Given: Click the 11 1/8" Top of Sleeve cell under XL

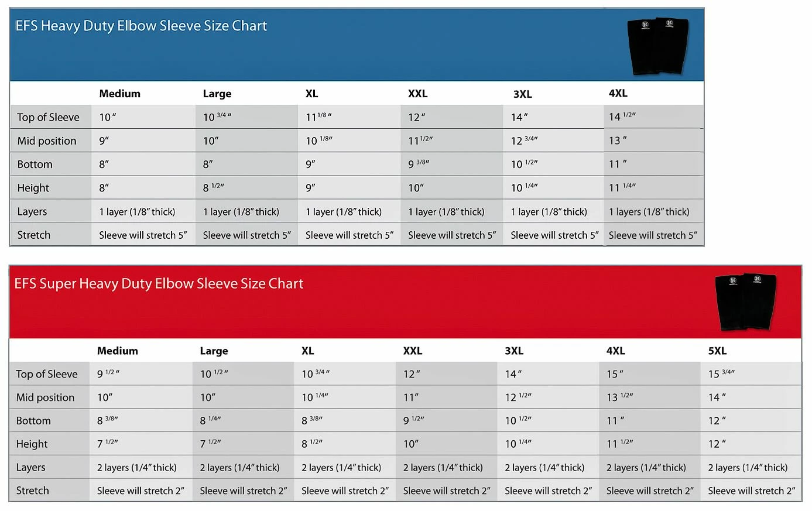Looking at the screenshot, I should click(318, 117).
